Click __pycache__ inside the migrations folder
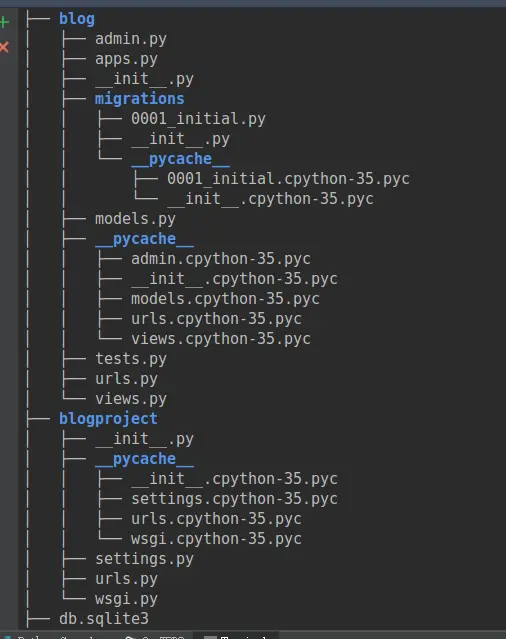Screen dimensions: 506x639 tap(180, 159)
